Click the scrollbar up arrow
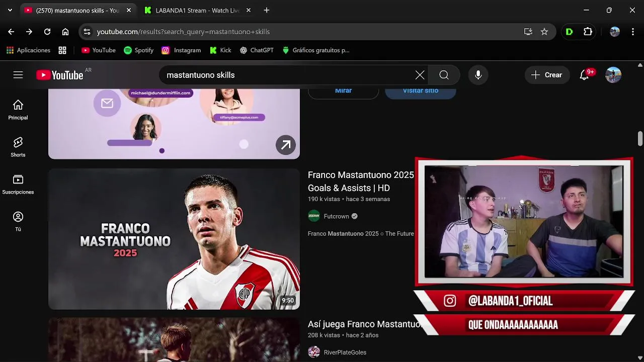 click(x=640, y=65)
